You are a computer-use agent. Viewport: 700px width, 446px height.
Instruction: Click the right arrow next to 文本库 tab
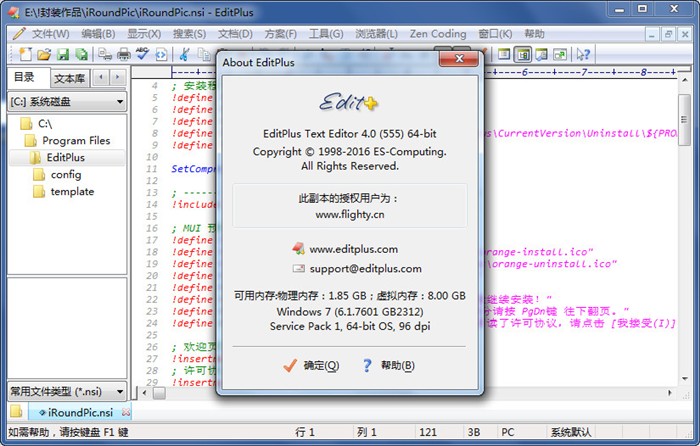[118, 78]
